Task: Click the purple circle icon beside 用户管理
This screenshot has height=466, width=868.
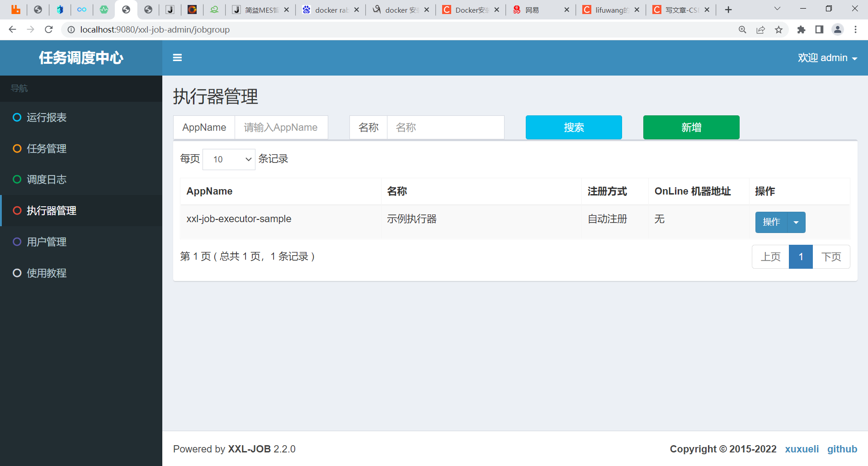Action: [x=17, y=242]
